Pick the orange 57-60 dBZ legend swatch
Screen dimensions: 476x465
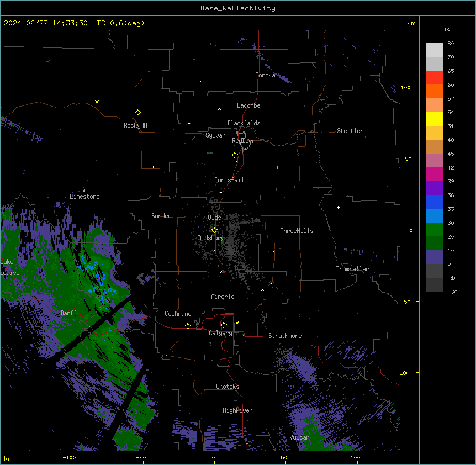434,91
